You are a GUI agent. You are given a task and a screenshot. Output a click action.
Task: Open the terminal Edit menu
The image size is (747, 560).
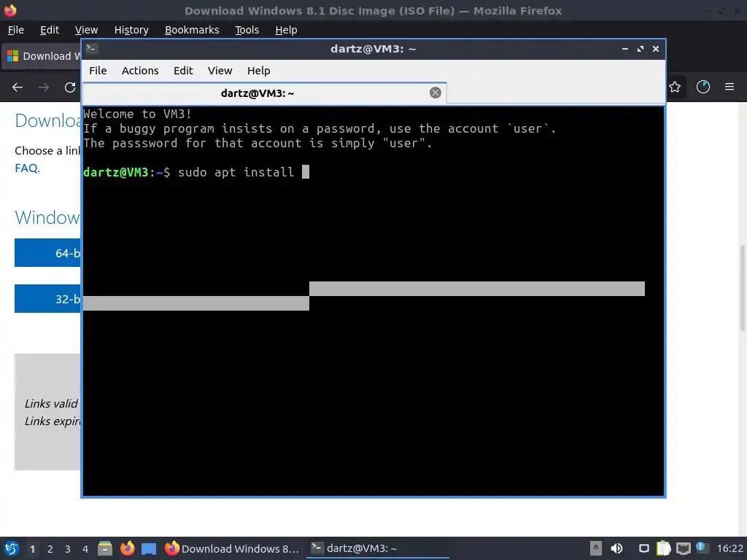pos(183,71)
